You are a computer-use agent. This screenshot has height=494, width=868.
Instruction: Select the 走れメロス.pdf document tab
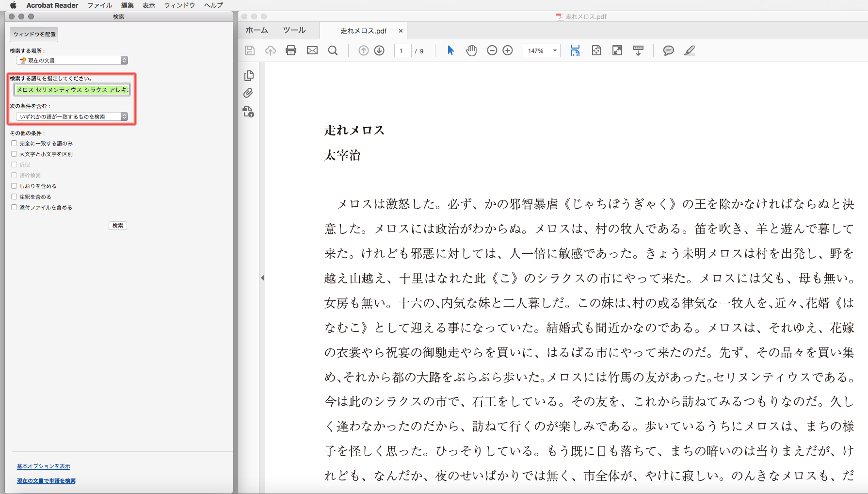pos(363,31)
